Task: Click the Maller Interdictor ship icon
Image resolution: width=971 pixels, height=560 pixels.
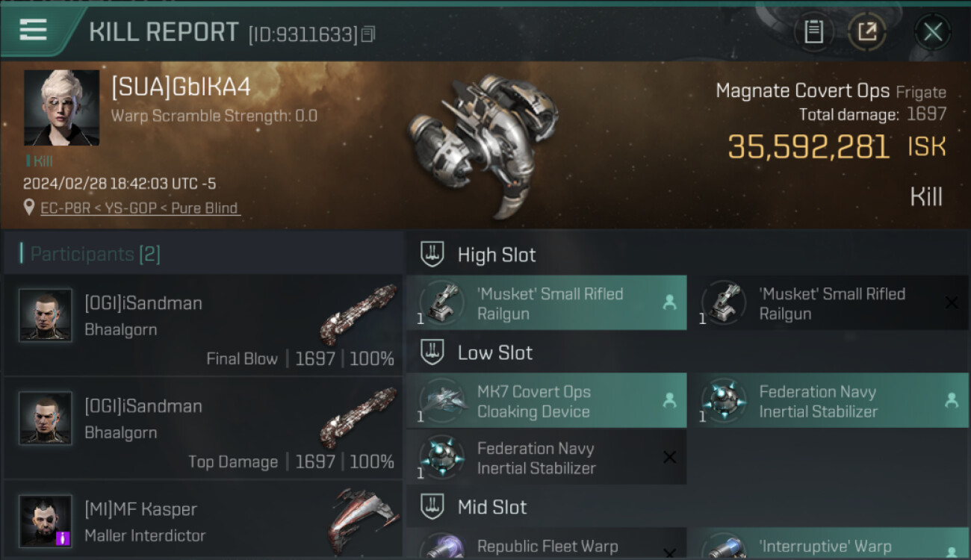Action: tap(362, 520)
